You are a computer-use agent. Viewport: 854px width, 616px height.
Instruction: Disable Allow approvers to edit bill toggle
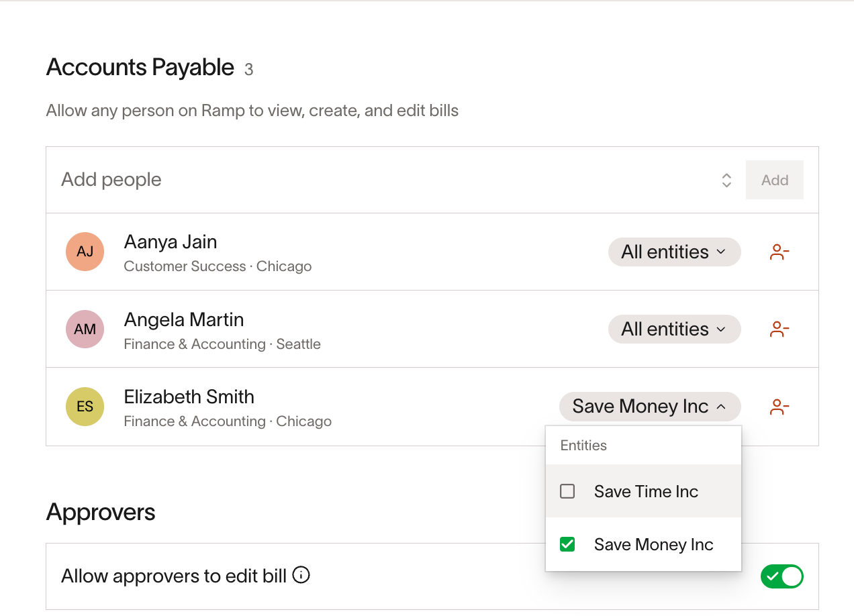coord(782,576)
